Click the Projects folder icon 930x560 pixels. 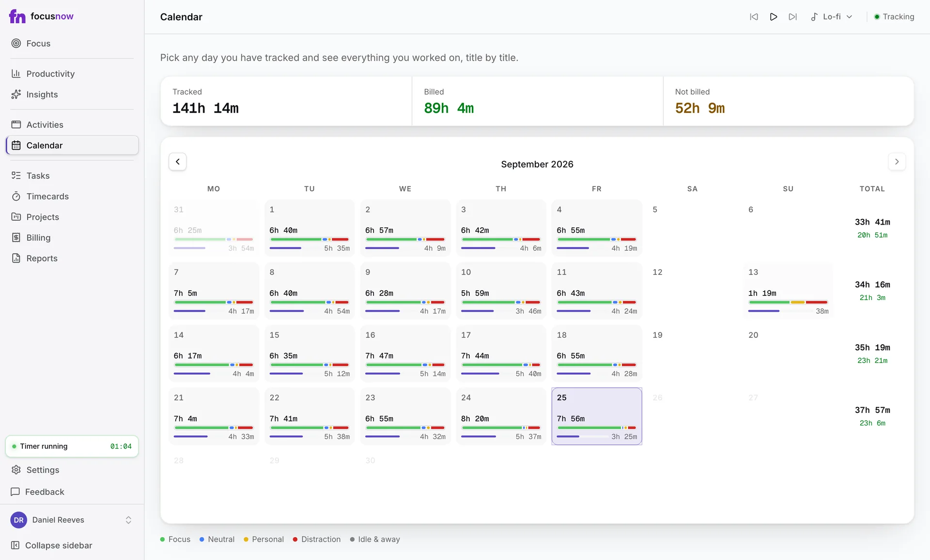pos(16,217)
